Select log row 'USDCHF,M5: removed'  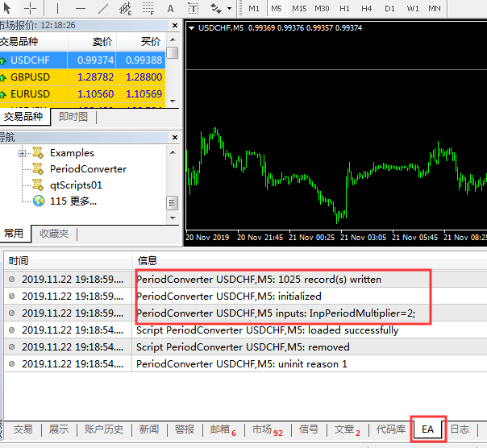[245, 346]
